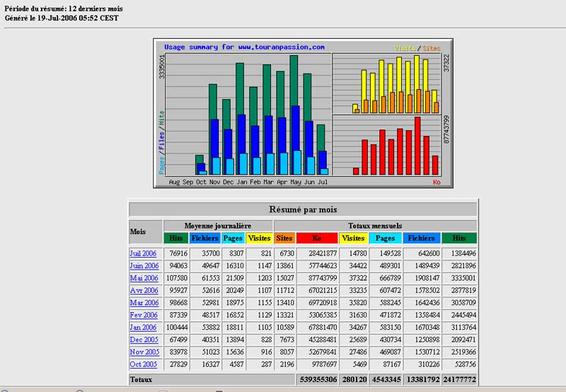Screen dimensions: 566x392
Task: Open the Nov 2005 monthly report link
Action: pos(144,352)
